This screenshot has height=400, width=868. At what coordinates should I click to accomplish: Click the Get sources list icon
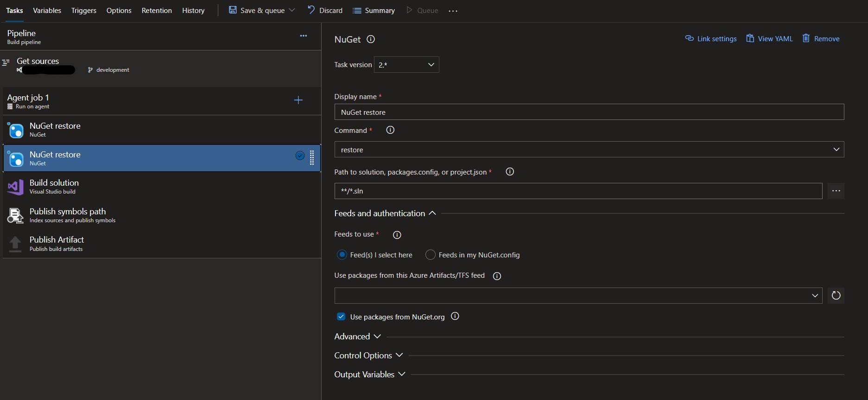pos(6,62)
